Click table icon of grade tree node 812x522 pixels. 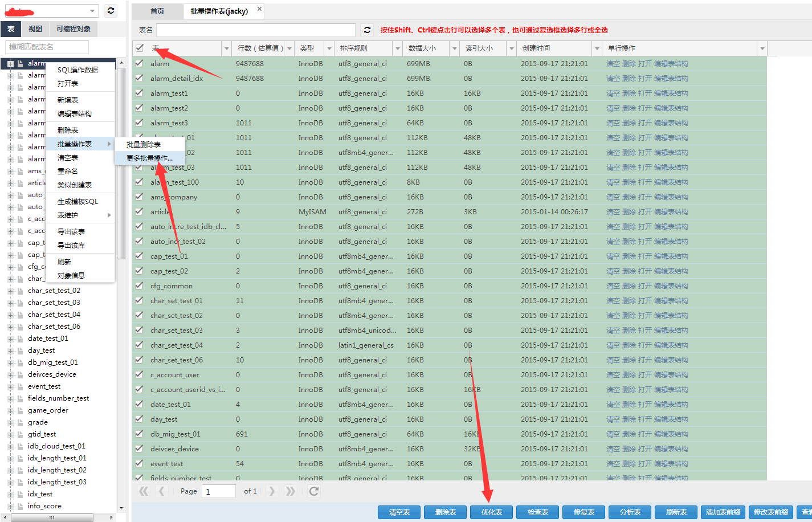pos(21,422)
